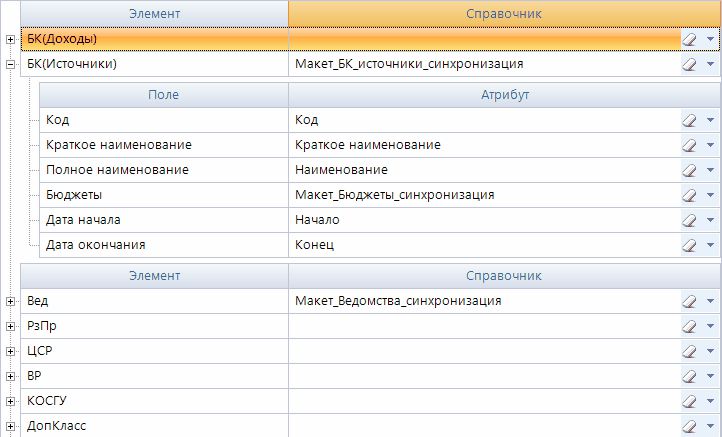Click eraser icon in БК(Источники) row
Viewport: 722px width, 437px height.
tap(689, 64)
